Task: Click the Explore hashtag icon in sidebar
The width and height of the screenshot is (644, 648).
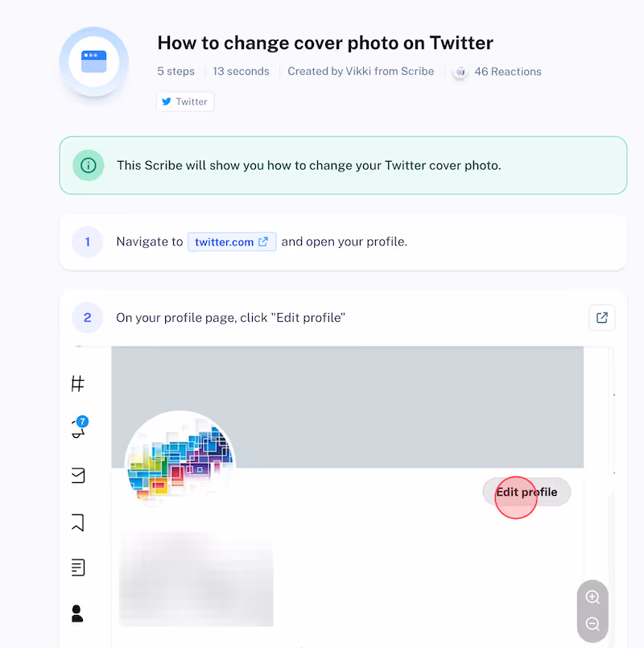Action: [x=78, y=383]
